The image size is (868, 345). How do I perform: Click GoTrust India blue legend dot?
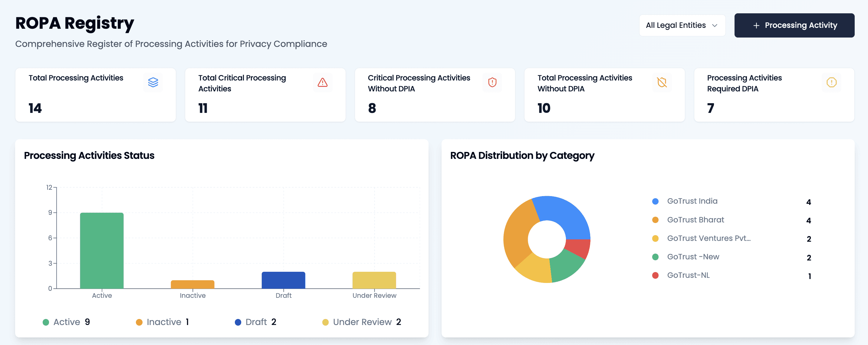click(x=655, y=202)
